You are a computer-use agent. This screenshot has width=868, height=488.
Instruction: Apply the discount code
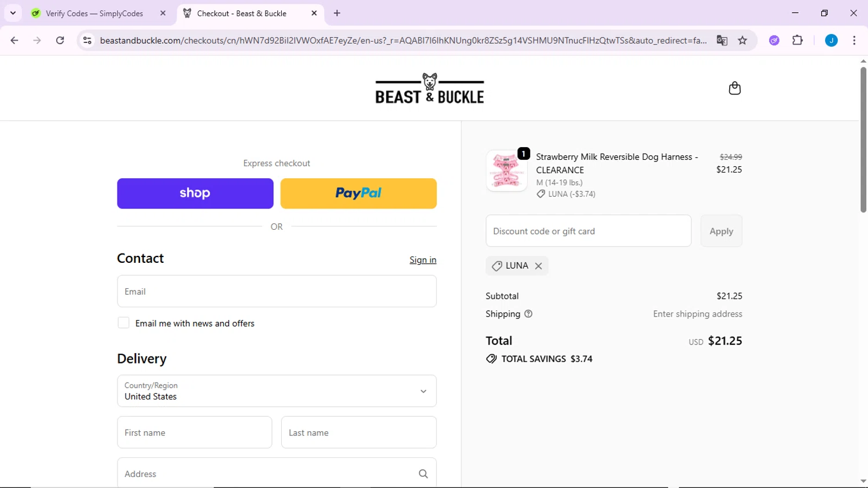[721, 231]
